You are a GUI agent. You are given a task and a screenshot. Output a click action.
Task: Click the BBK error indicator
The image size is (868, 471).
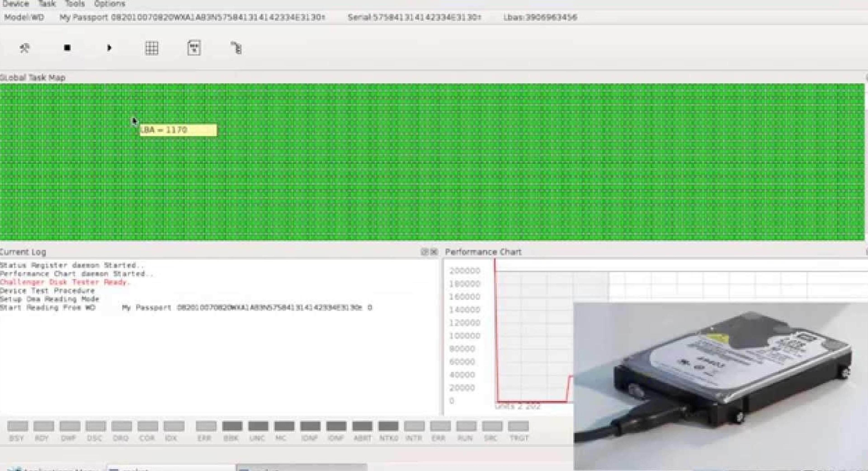pos(232,426)
